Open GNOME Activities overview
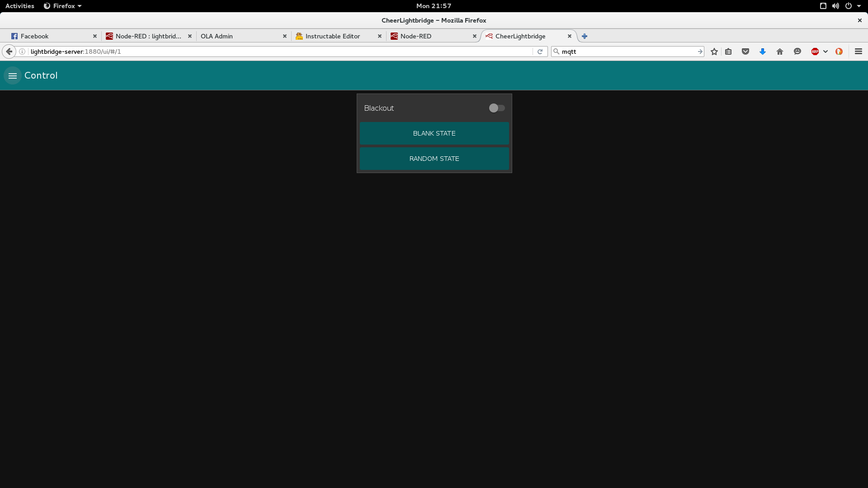This screenshot has height=488, width=868. click(20, 6)
